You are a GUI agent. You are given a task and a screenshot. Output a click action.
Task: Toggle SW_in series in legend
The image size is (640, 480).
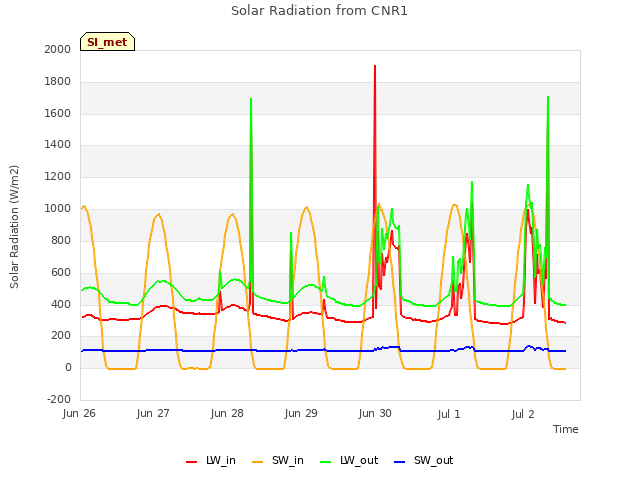278,460
